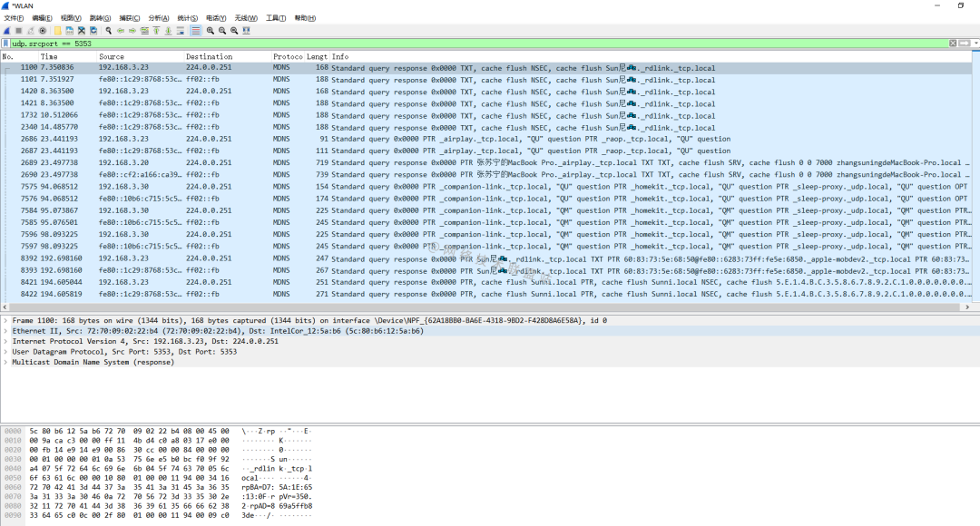
Task: Open the 跳转(G) menu
Action: (x=100, y=18)
